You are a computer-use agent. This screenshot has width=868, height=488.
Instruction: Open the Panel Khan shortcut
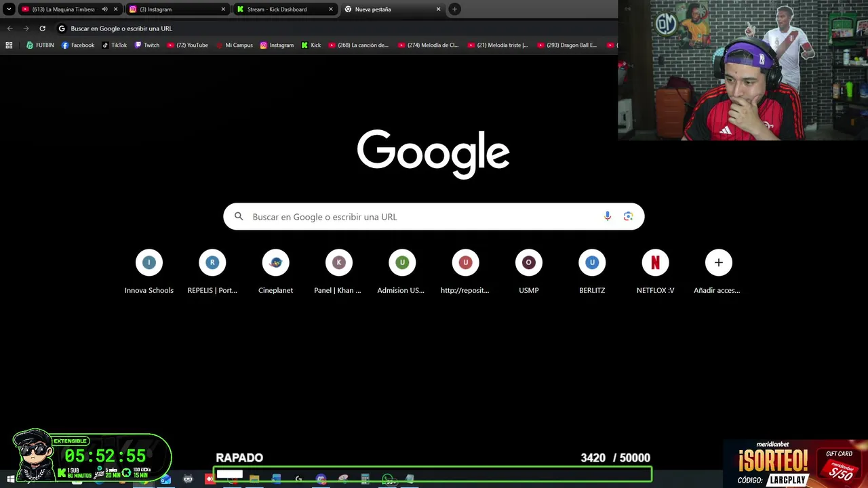click(338, 272)
